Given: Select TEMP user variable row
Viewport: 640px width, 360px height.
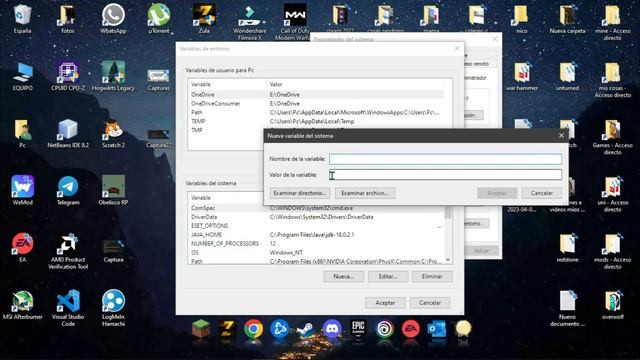Looking at the screenshot, I should tap(316, 121).
